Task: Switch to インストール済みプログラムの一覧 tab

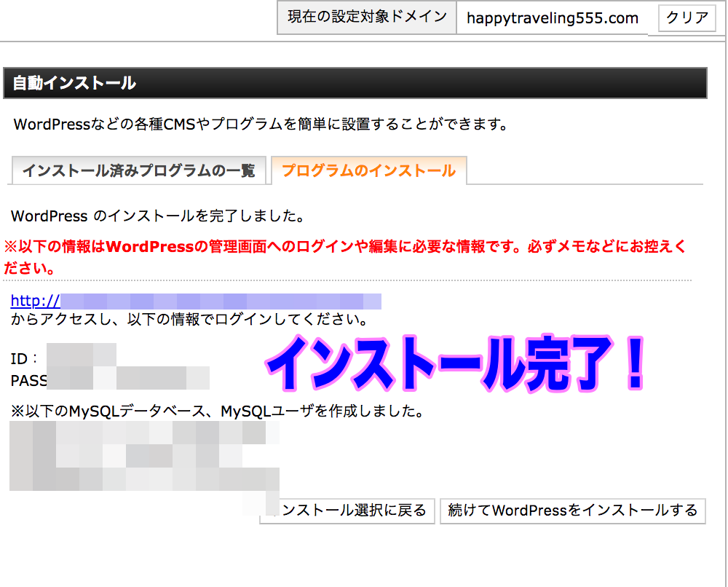Action: pos(139,170)
